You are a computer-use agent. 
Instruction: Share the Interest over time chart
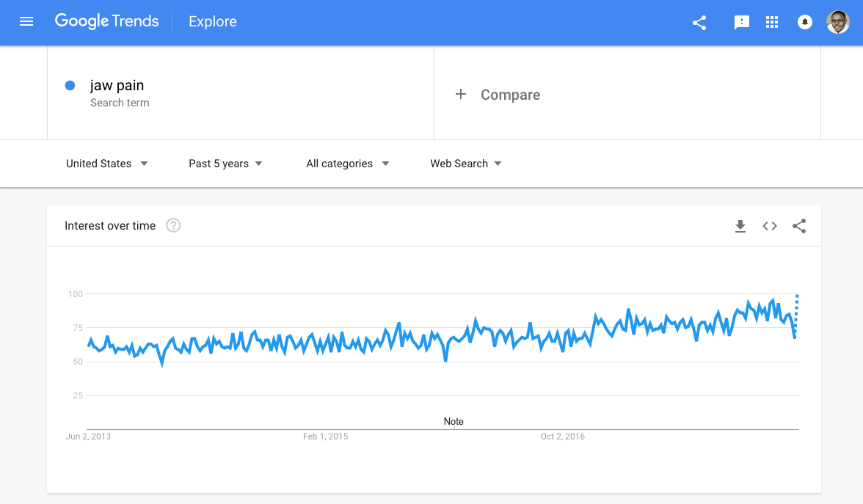[799, 226]
